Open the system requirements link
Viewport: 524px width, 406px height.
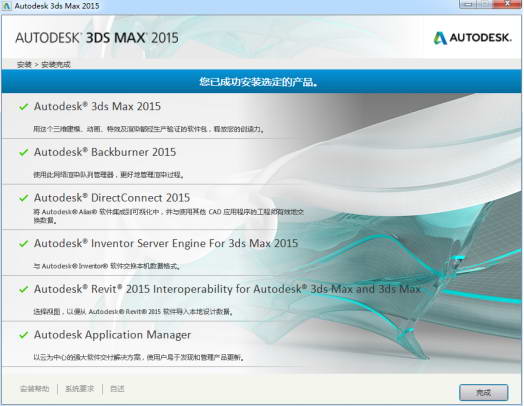click(x=80, y=389)
